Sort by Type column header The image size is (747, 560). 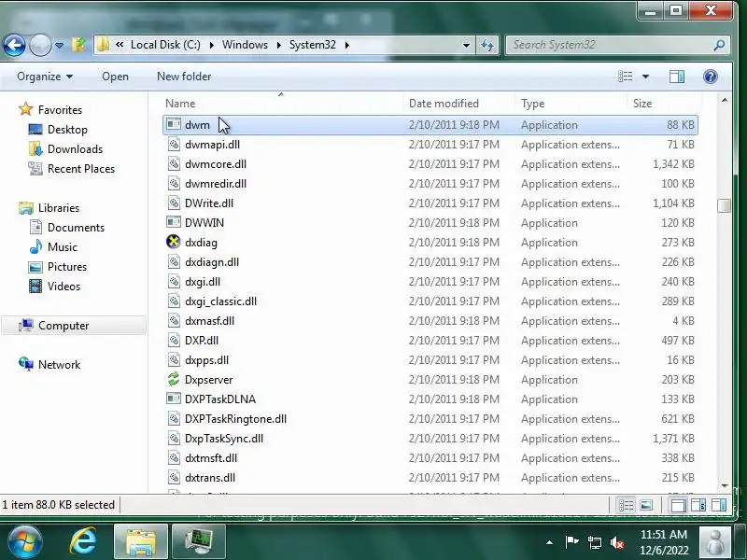click(x=571, y=104)
